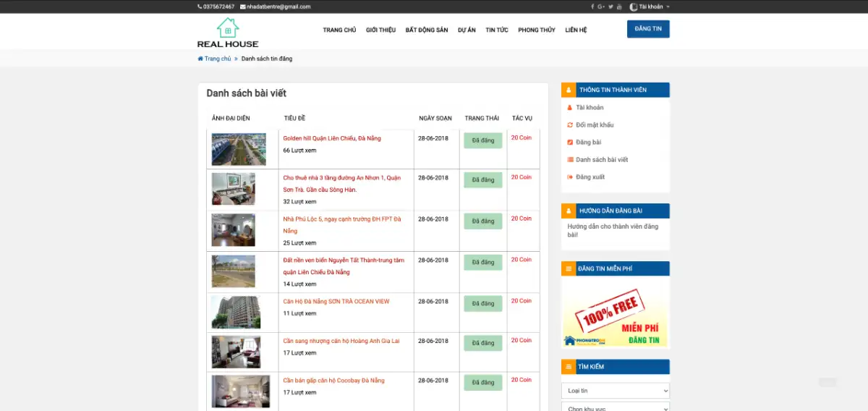Viewport: 868px width, 411px height.
Task: Open the Facebook social icon
Action: [592, 7]
